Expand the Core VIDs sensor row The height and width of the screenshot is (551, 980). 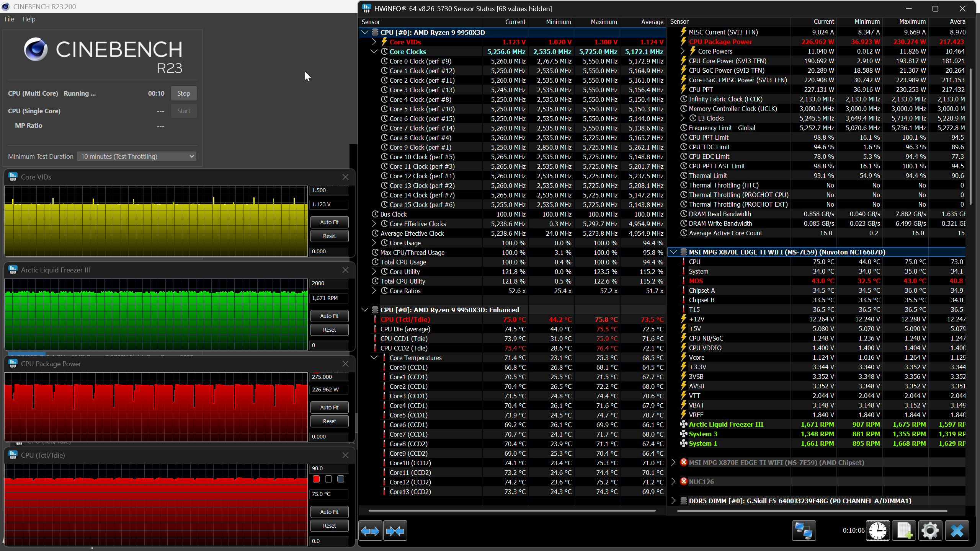(x=374, y=42)
